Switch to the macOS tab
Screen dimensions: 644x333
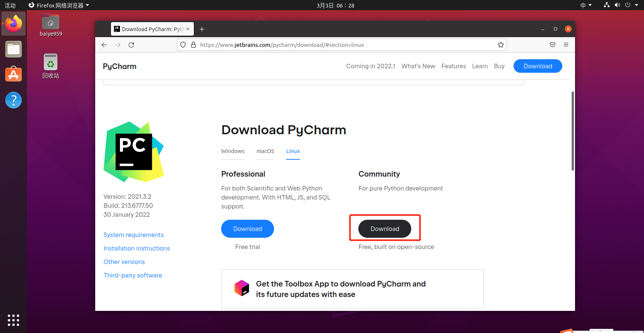[265, 151]
